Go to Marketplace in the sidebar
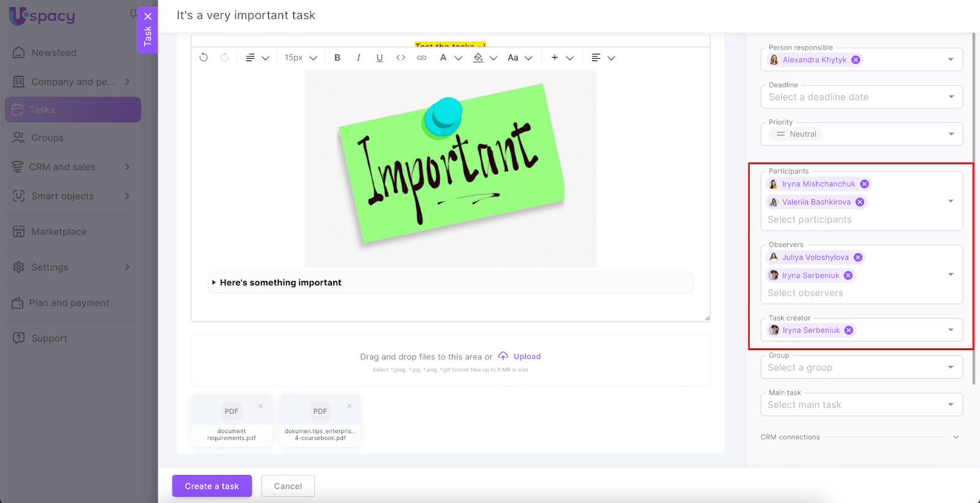The width and height of the screenshot is (980, 503). (x=59, y=232)
